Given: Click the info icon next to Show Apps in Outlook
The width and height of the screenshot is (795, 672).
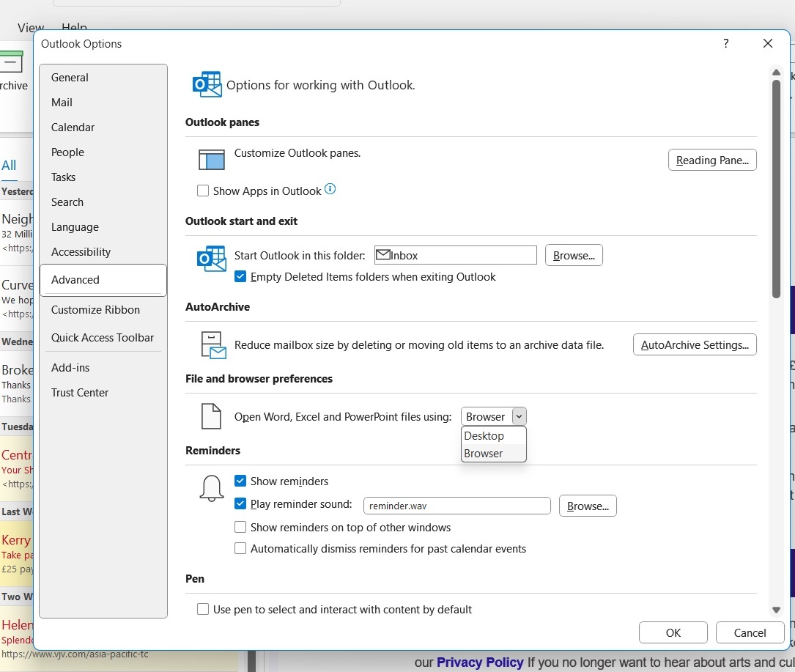Looking at the screenshot, I should pyautogui.click(x=330, y=189).
